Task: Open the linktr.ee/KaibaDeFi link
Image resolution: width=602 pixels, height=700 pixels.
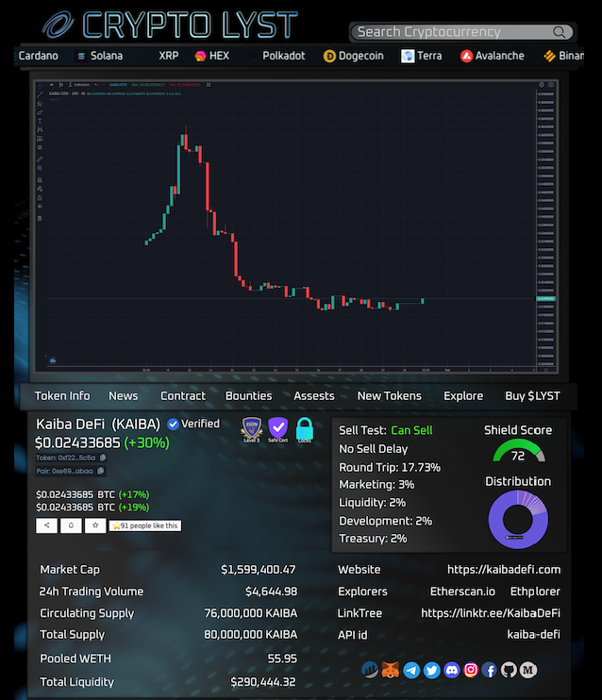Action: (x=491, y=613)
